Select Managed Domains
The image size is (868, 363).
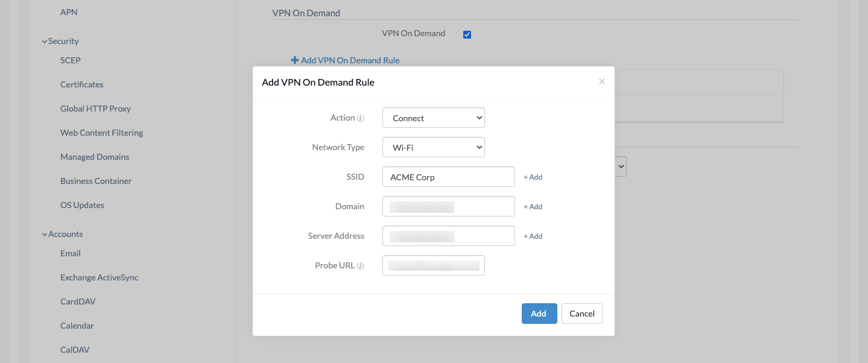tap(94, 157)
